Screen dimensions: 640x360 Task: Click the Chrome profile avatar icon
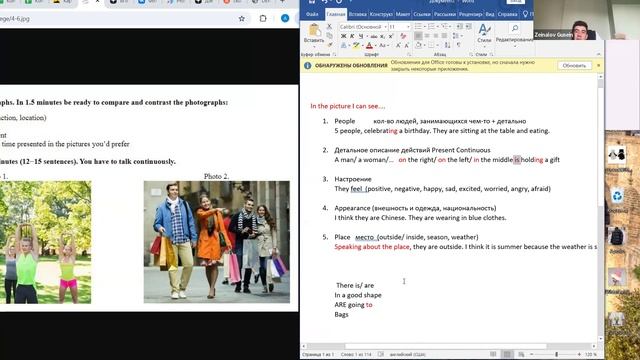[x=285, y=18]
